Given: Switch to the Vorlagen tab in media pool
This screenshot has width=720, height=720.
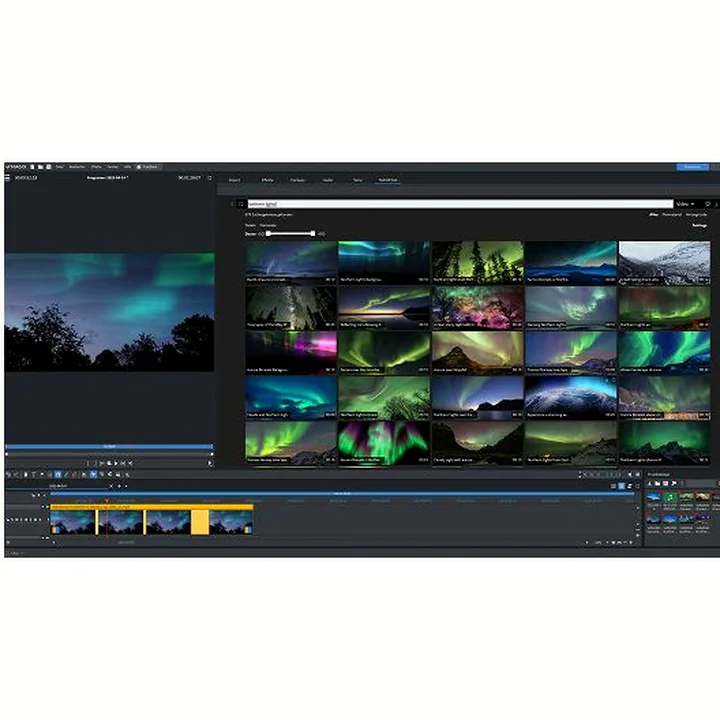Looking at the screenshot, I should (298, 180).
